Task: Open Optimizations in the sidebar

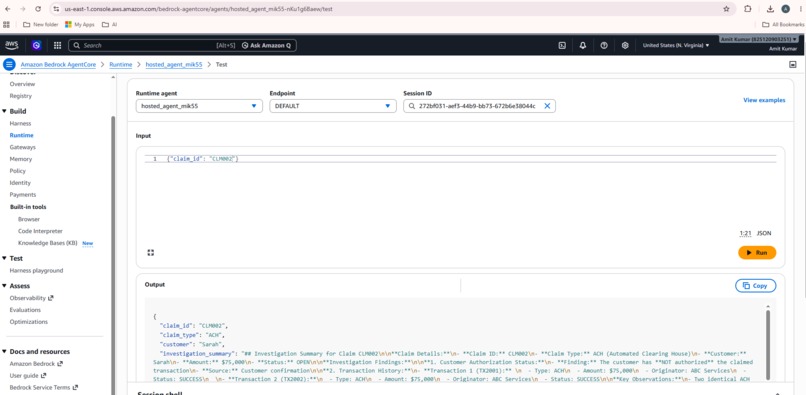Action: (x=28, y=321)
